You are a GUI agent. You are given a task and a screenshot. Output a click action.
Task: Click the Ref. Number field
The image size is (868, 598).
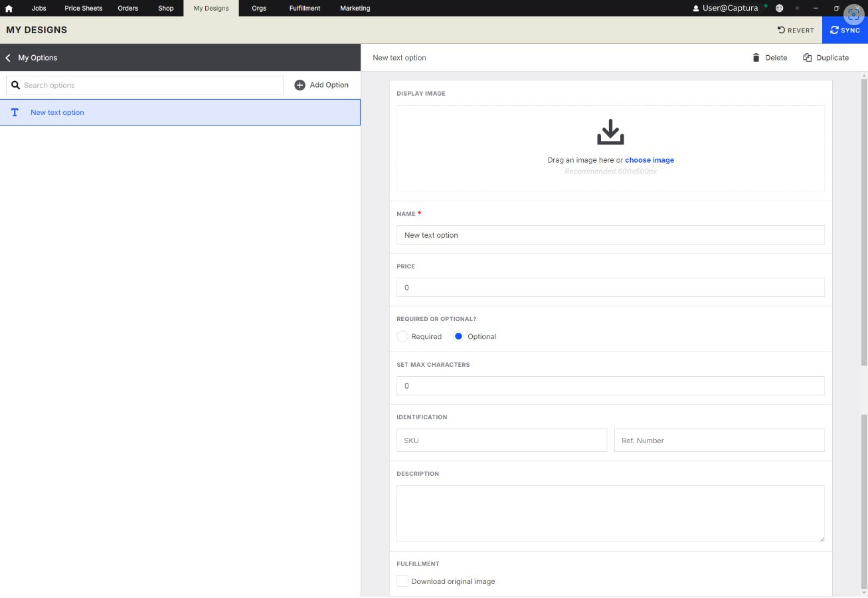click(x=719, y=441)
